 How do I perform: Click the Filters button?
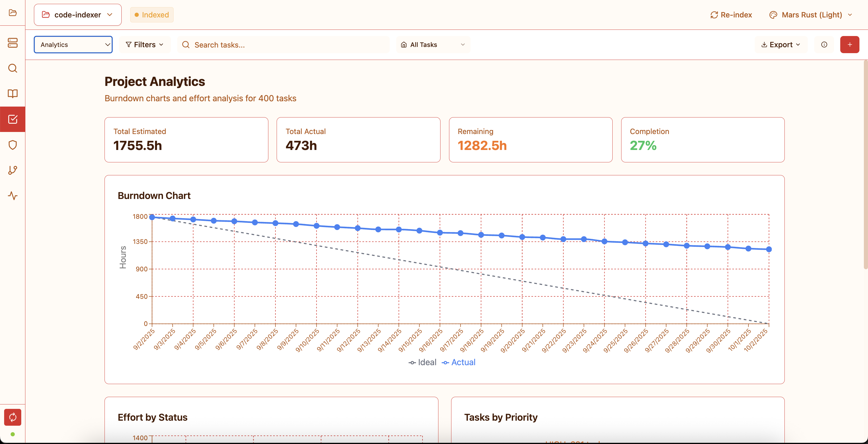point(145,45)
